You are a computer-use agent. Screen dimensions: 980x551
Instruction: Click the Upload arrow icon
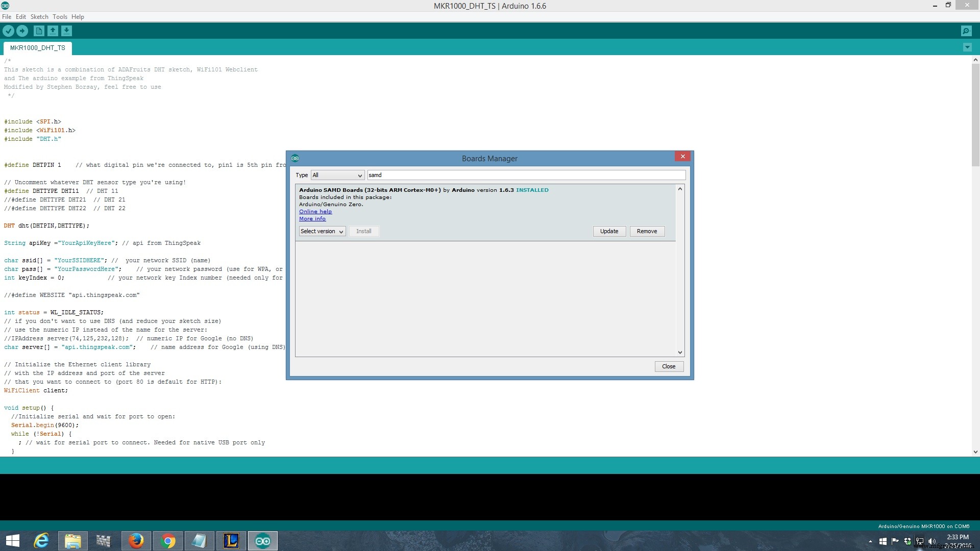click(22, 31)
